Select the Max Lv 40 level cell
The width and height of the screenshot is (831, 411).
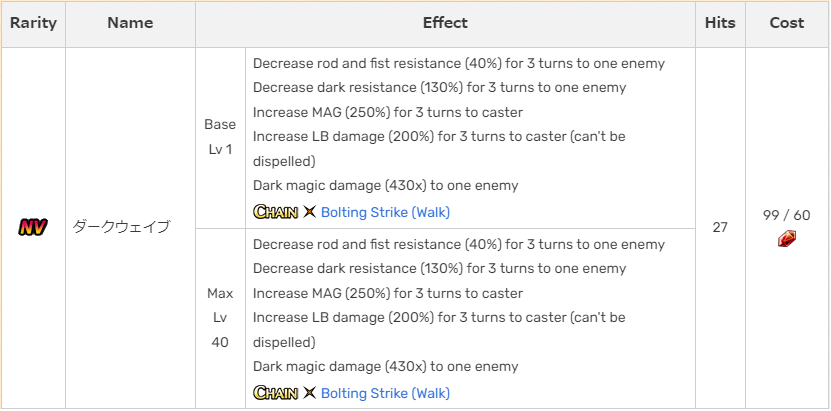coord(220,318)
